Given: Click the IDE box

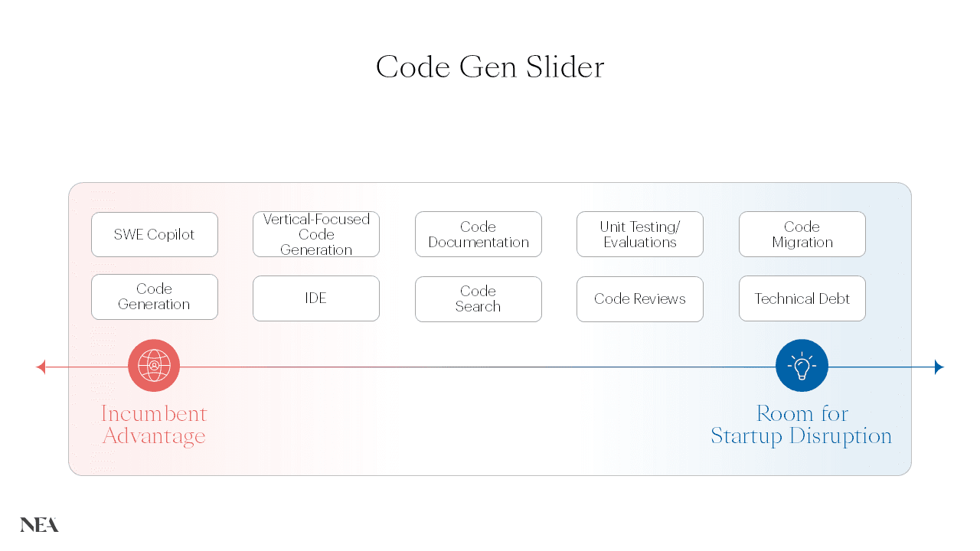Looking at the screenshot, I should [x=316, y=298].
